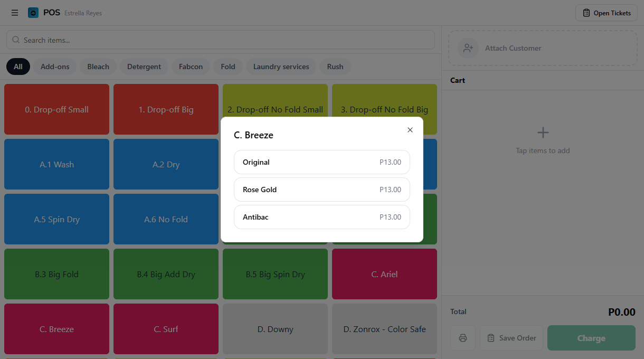
Task: Filter by Fabcon category
Action: (x=191, y=67)
